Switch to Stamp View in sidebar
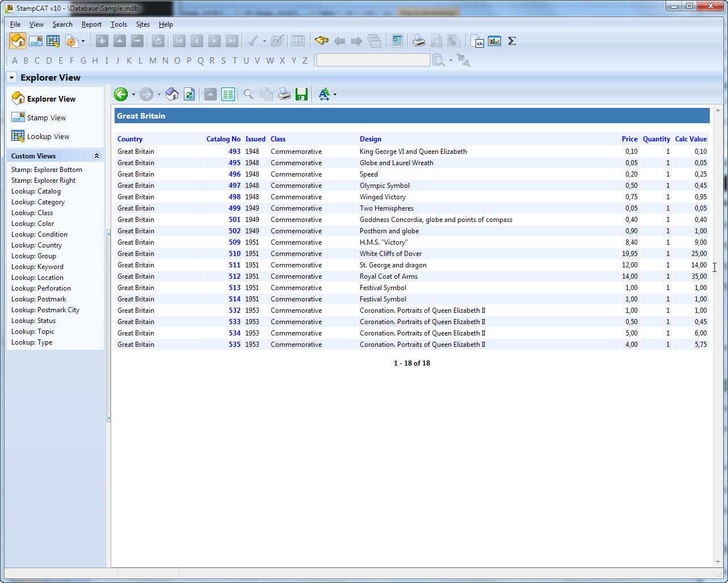 click(47, 118)
